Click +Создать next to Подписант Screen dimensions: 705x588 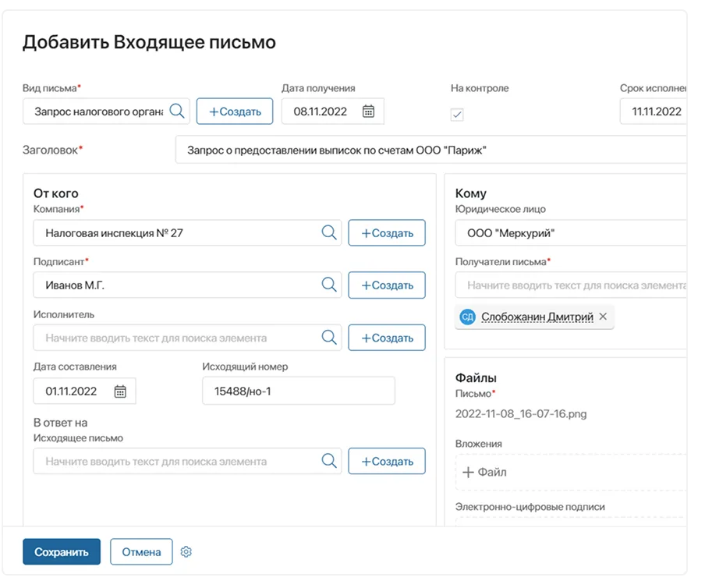click(387, 285)
